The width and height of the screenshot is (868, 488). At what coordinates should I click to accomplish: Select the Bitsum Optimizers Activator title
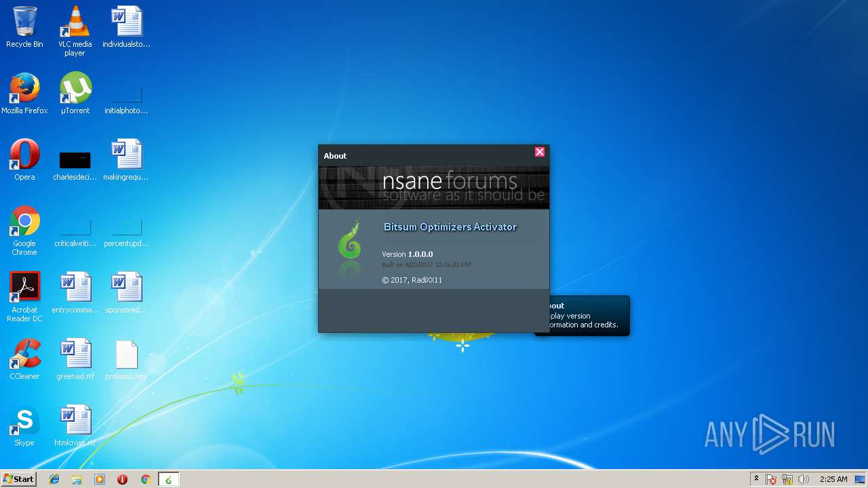click(450, 227)
